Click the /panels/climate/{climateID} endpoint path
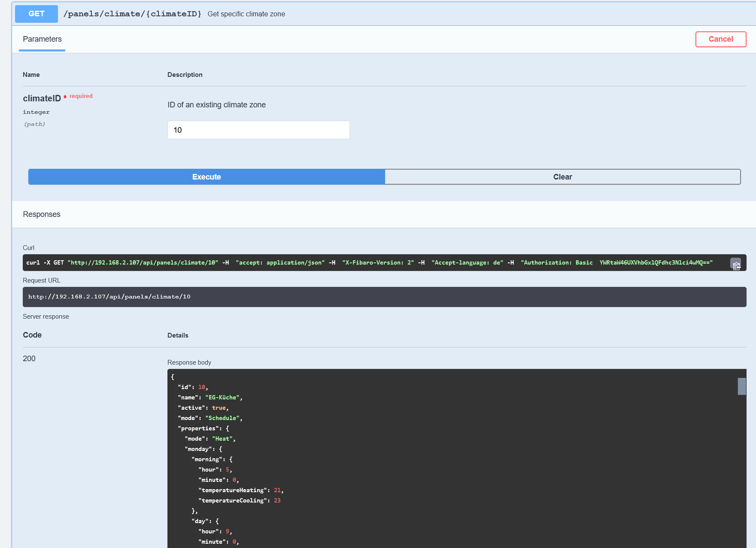The height and width of the screenshot is (548, 756). 132,14
